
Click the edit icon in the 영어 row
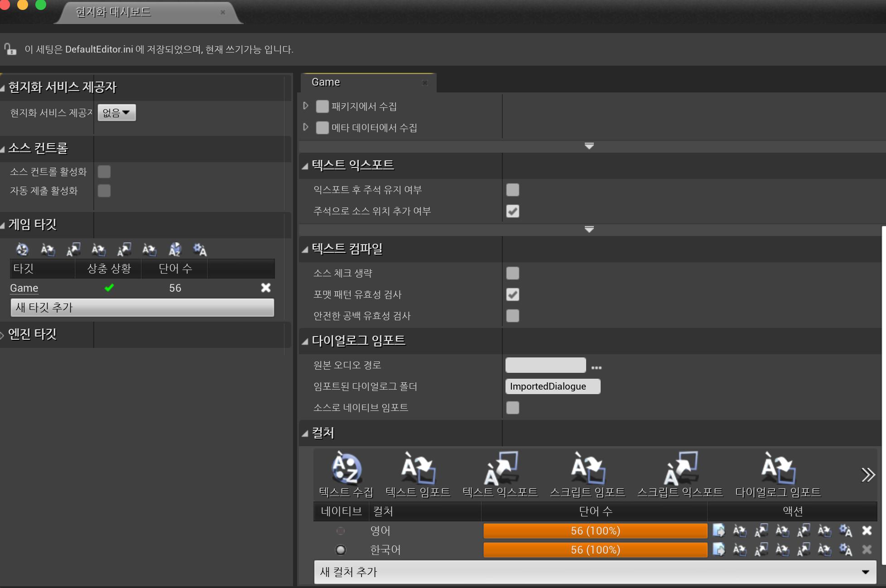pyautogui.click(x=719, y=530)
